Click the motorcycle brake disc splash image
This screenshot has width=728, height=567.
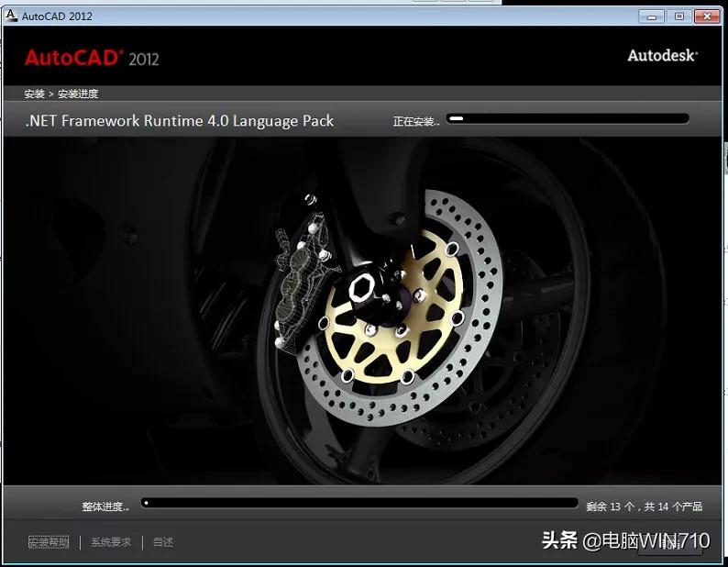(x=362, y=311)
